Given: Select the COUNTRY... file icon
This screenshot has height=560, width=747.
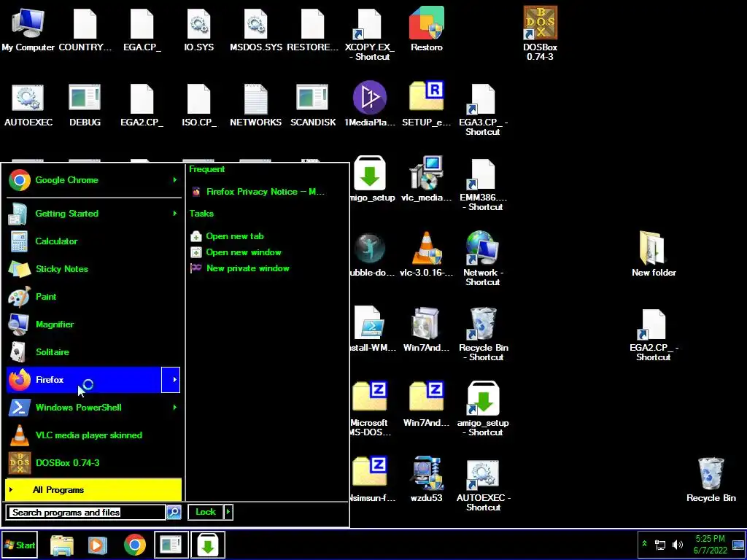Looking at the screenshot, I should pos(85,29).
